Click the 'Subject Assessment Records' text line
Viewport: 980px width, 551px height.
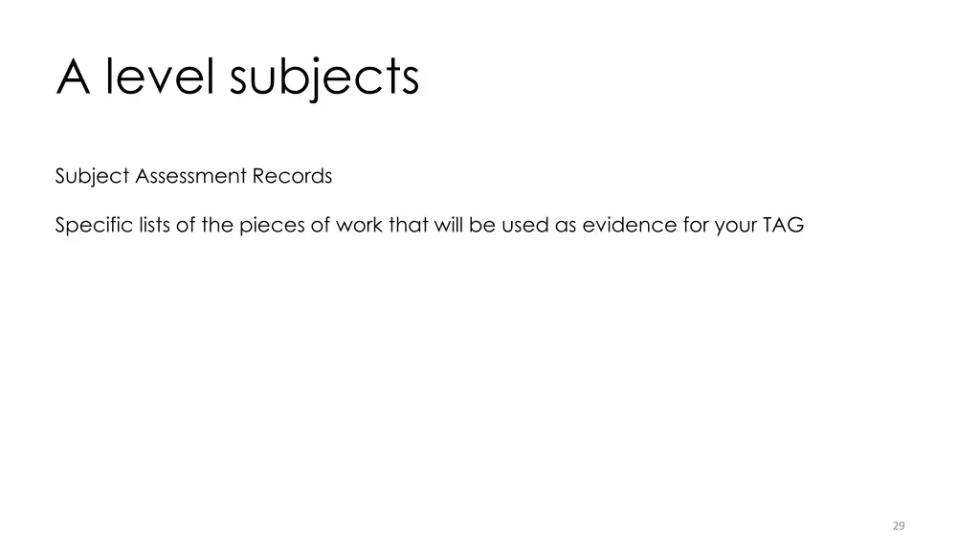(x=193, y=176)
